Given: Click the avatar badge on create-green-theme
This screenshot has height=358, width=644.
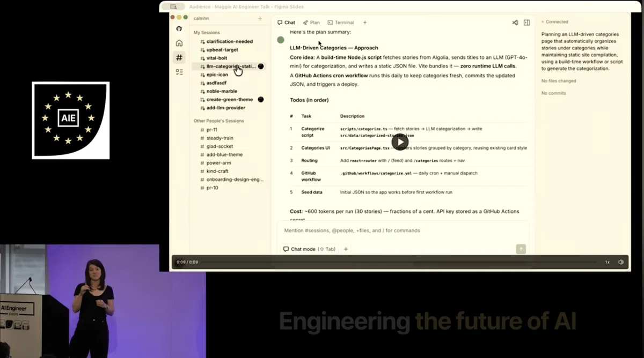Looking at the screenshot, I should (x=261, y=100).
